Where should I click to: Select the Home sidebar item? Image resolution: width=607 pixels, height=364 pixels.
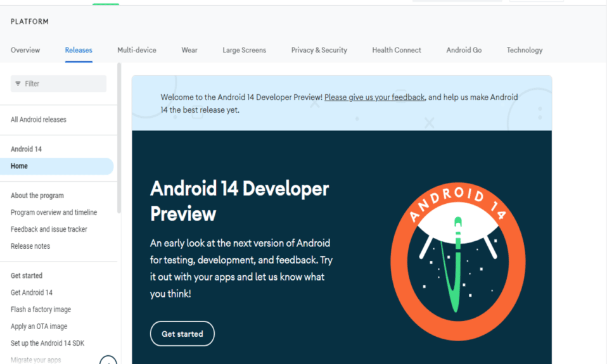(56, 166)
